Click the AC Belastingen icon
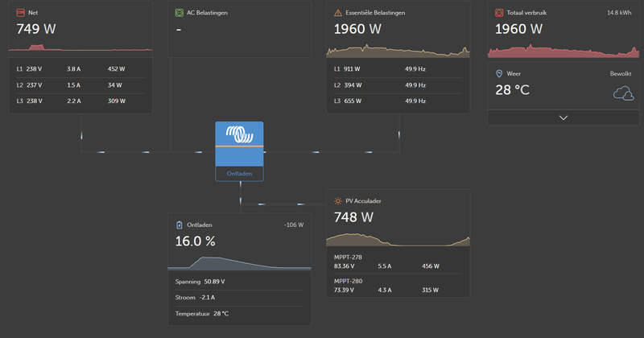The width and height of the screenshot is (644, 338). pos(179,13)
